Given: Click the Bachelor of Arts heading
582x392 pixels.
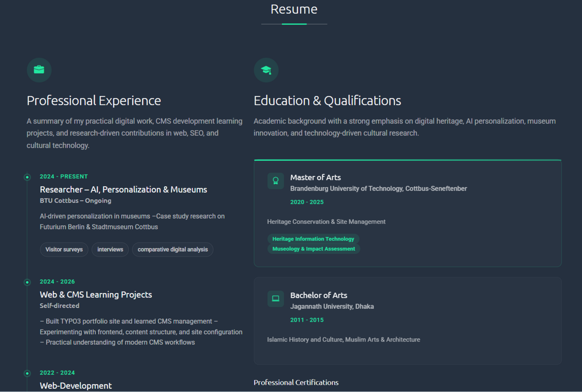Looking at the screenshot, I should point(319,295).
